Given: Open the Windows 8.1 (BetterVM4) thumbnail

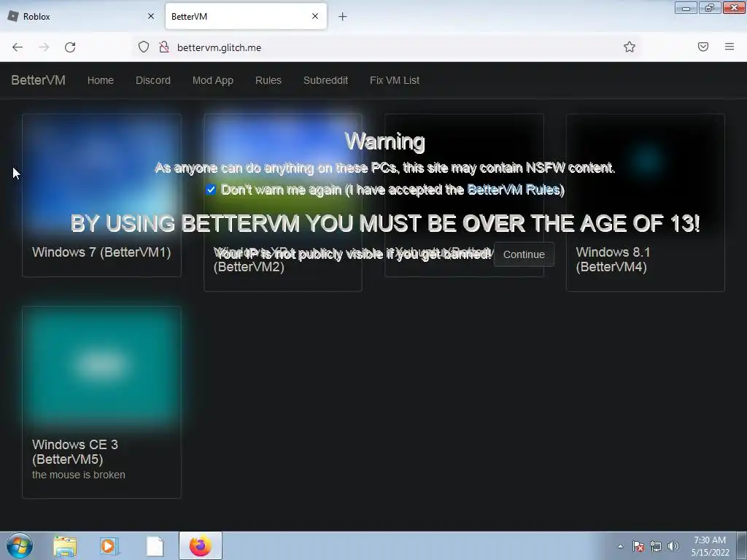Looking at the screenshot, I should pos(646,175).
